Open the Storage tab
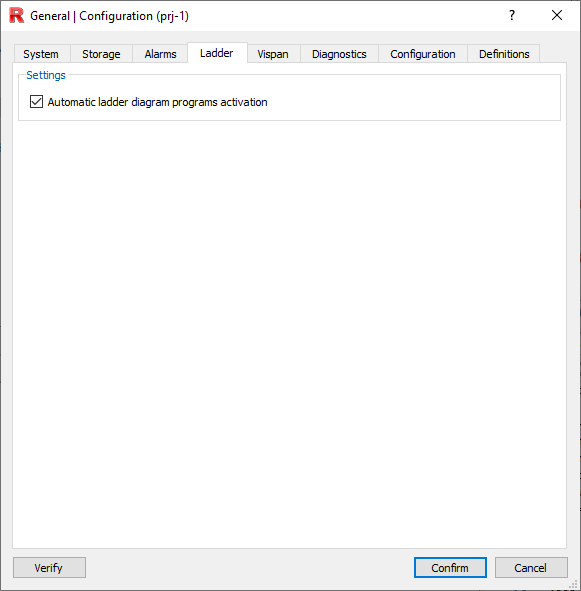Screen dimensions: 581x591 101,54
